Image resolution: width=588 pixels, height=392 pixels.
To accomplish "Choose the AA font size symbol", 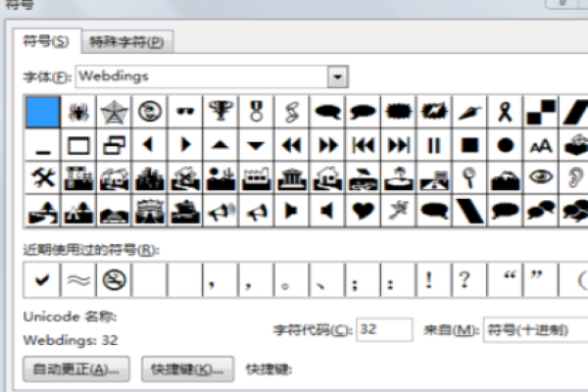I will click(541, 146).
